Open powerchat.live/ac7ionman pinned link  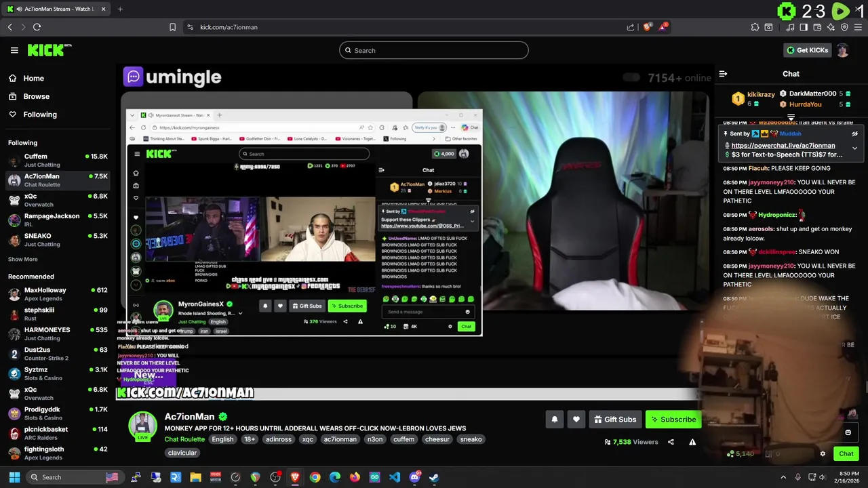coord(783,146)
